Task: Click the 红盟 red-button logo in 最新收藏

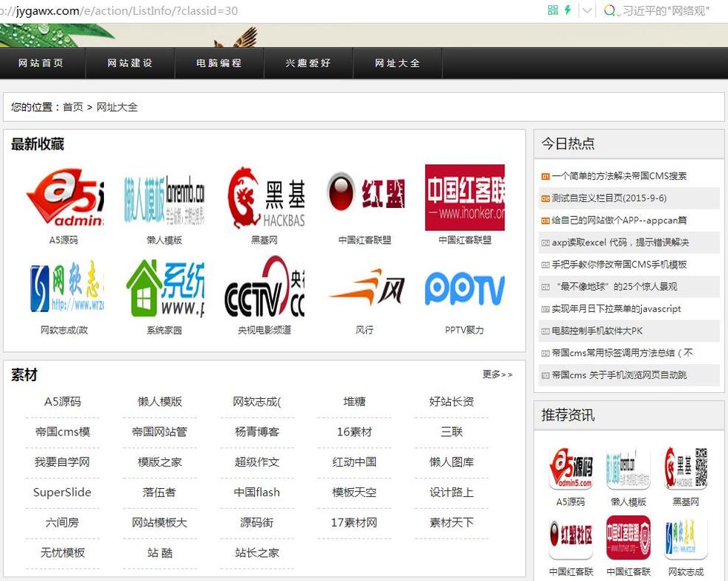Action: [365, 198]
